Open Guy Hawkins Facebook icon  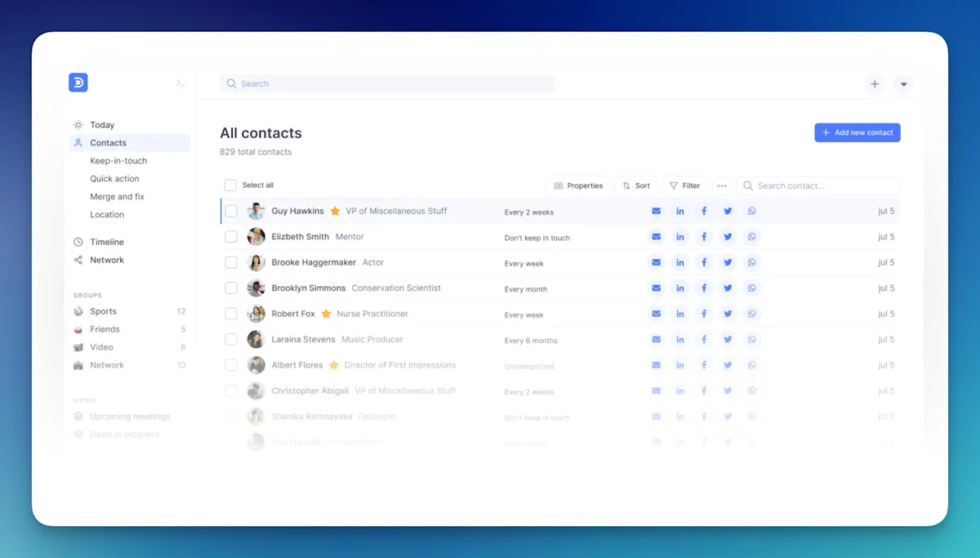pyautogui.click(x=704, y=211)
